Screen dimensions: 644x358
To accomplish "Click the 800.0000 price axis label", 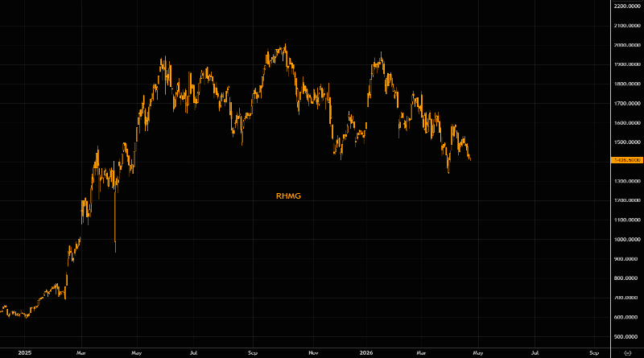I will coord(626,278).
